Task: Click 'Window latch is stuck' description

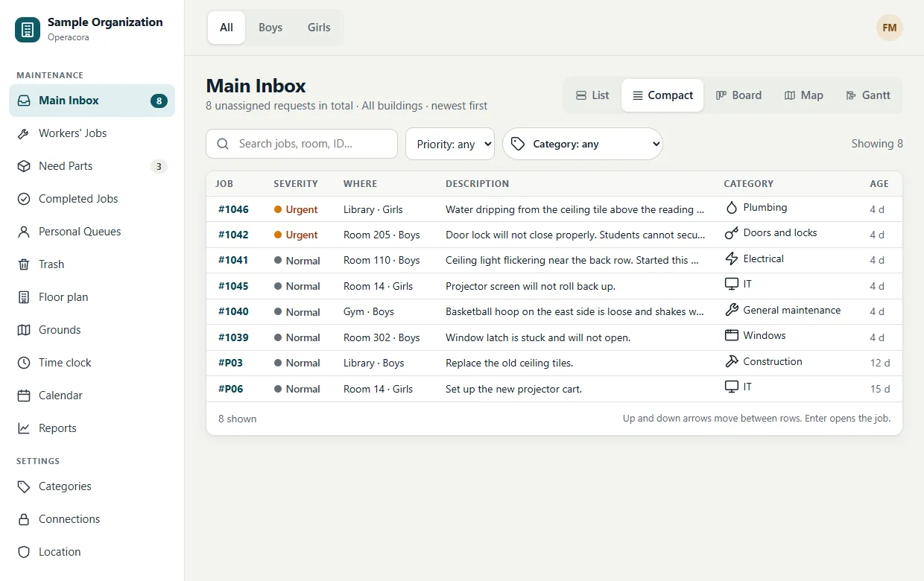Action: click(538, 337)
